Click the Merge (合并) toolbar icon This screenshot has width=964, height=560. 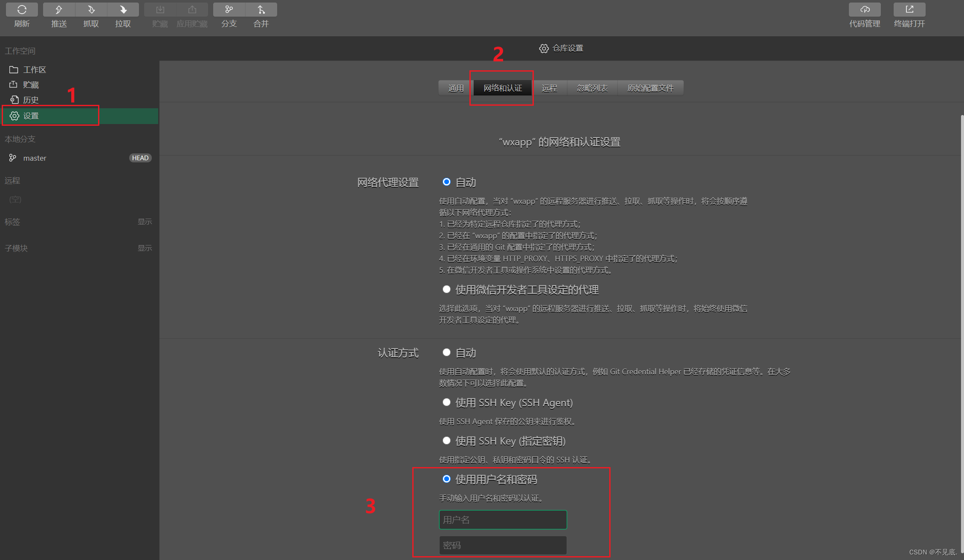[x=261, y=9]
